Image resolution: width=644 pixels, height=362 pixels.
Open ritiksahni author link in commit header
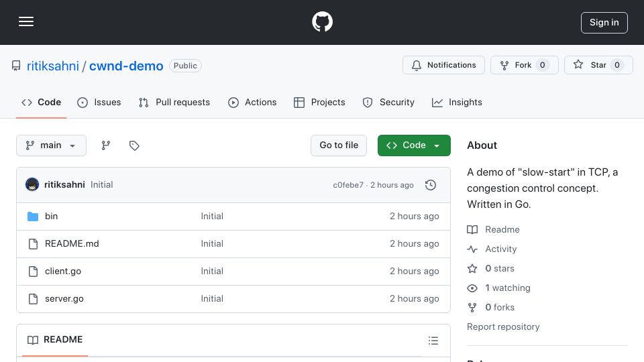64,185
